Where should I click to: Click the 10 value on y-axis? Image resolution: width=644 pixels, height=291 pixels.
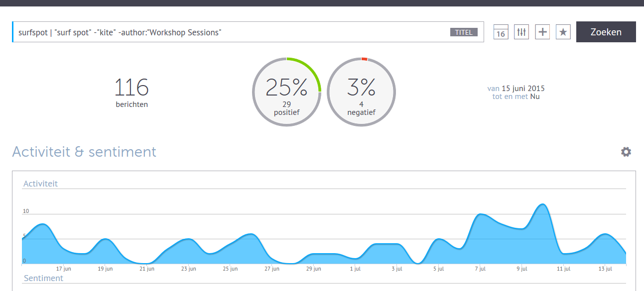click(x=26, y=211)
